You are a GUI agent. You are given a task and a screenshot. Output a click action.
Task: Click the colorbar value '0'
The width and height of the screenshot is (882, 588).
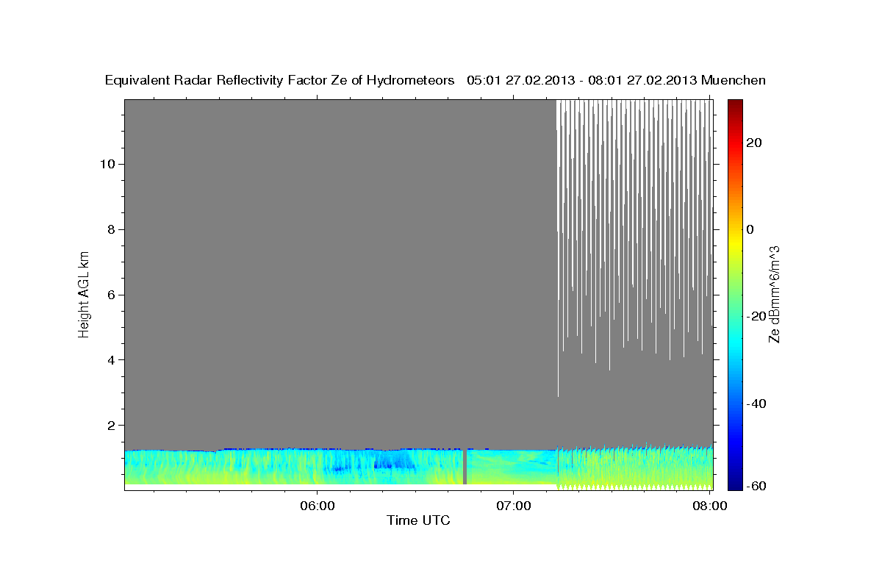point(750,229)
